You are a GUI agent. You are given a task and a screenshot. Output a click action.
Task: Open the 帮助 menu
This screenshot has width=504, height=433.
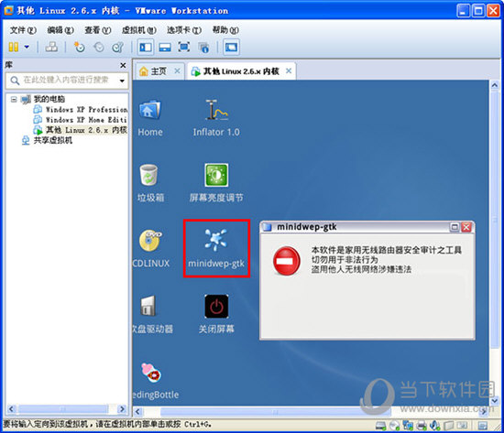coord(225,30)
